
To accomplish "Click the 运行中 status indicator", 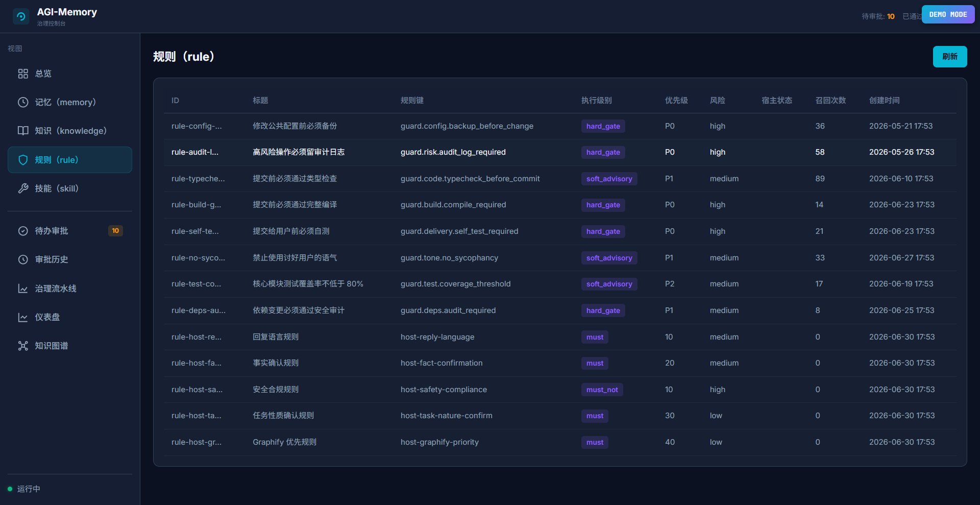I will [x=24, y=489].
